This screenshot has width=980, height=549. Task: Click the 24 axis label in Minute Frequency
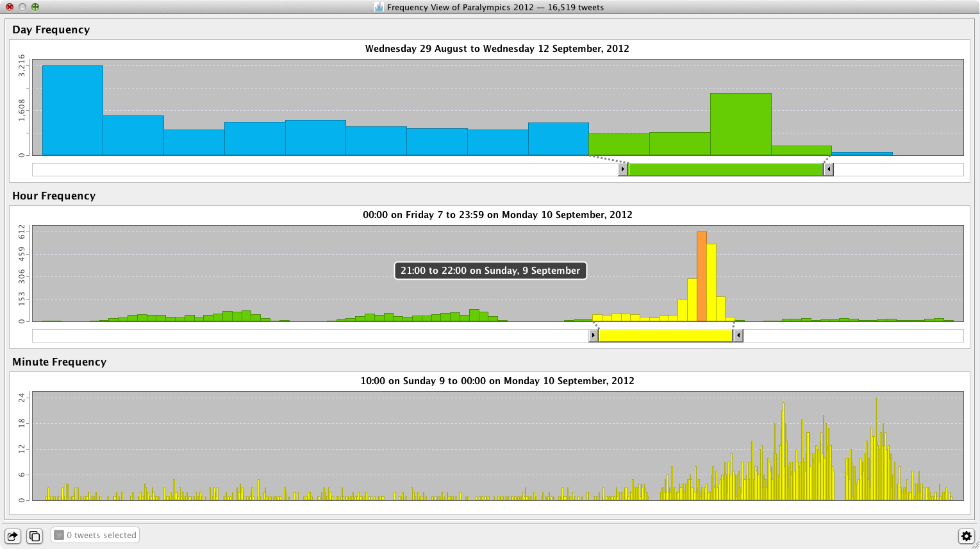coord(22,398)
